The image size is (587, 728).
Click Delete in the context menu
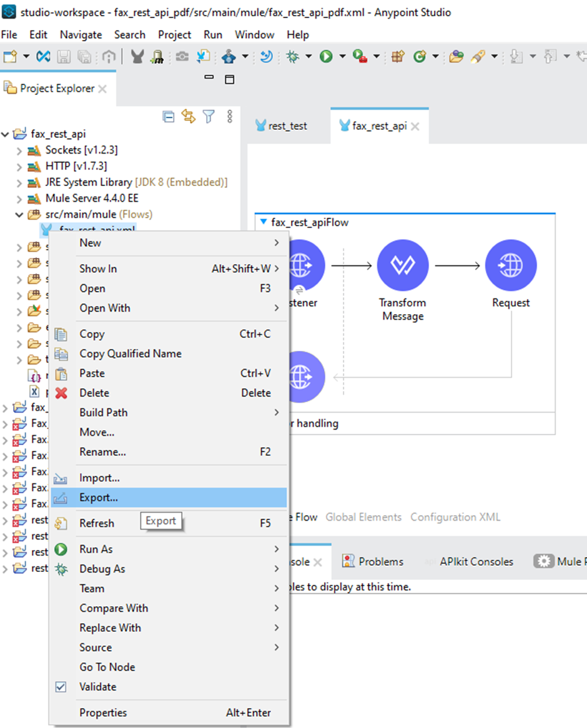tap(94, 393)
